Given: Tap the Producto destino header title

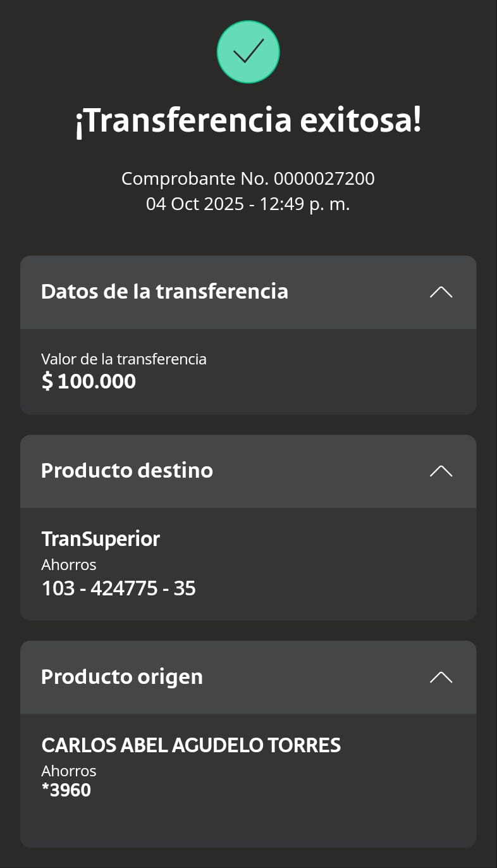Looking at the screenshot, I should coord(127,471).
